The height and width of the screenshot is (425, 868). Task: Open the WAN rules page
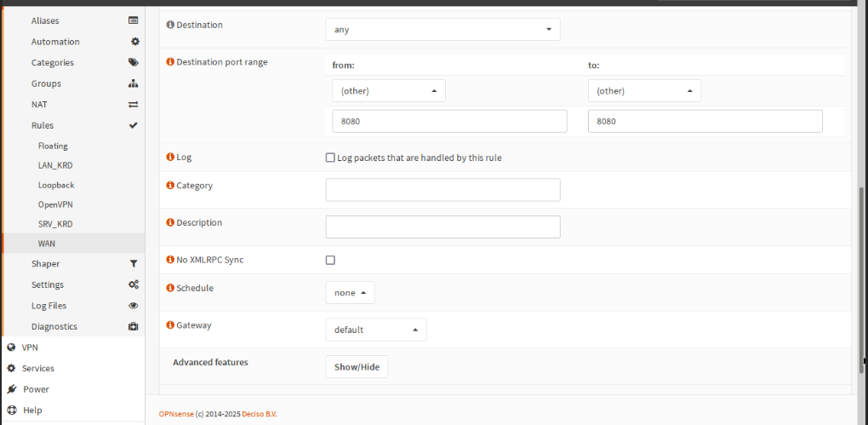coord(47,244)
